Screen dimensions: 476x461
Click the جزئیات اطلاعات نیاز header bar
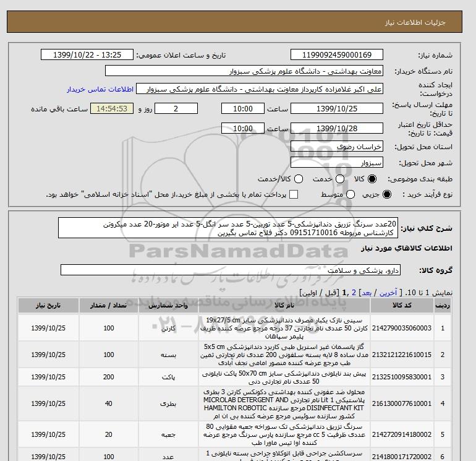pos(234,22)
